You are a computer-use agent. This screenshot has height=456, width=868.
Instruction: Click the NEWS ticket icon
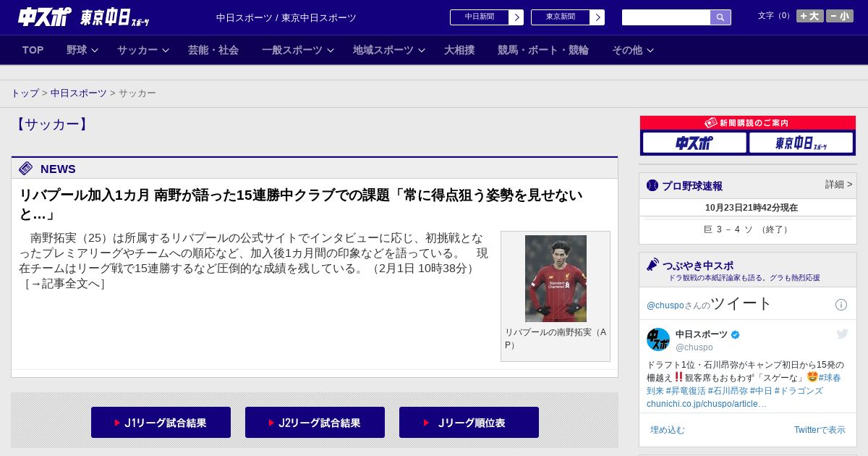pos(26,169)
